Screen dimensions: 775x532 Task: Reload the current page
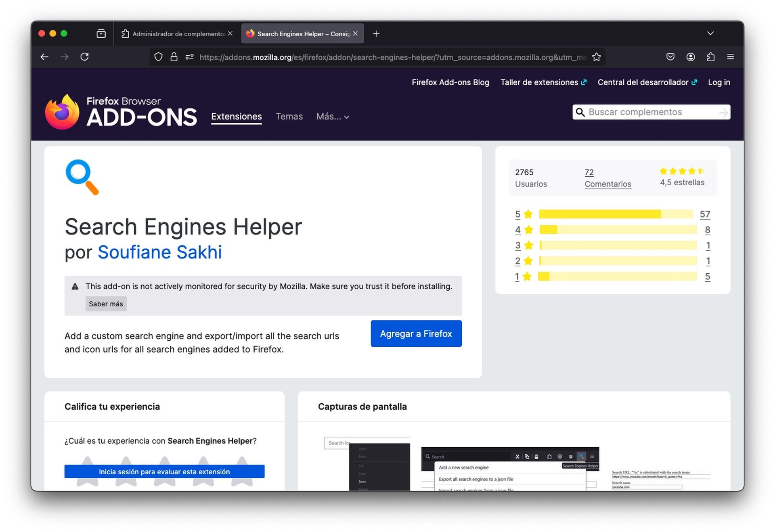85,57
